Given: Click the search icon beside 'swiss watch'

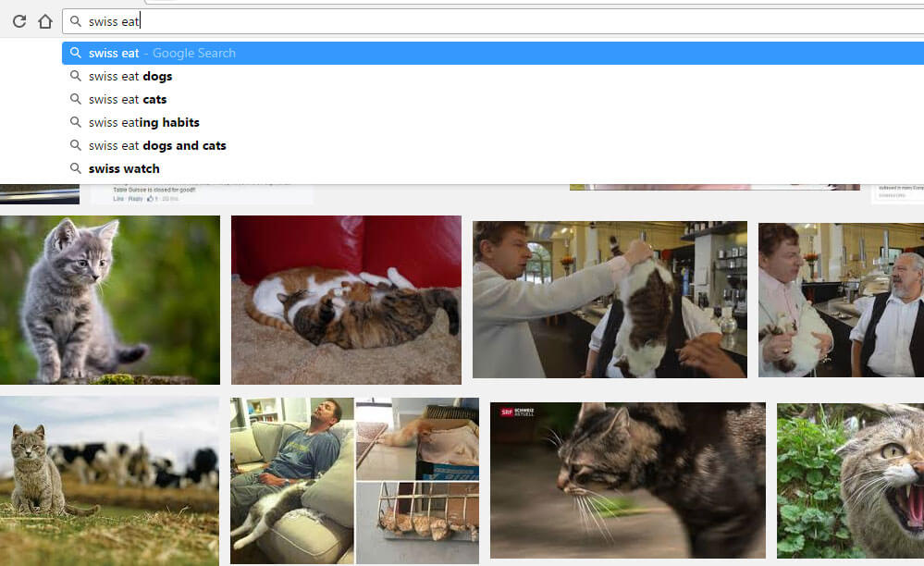Looking at the screenshot, I should (76, 168).
